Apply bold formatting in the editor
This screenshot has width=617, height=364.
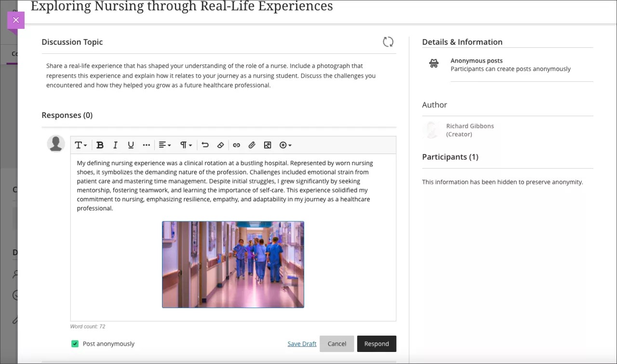coord(100,145)
